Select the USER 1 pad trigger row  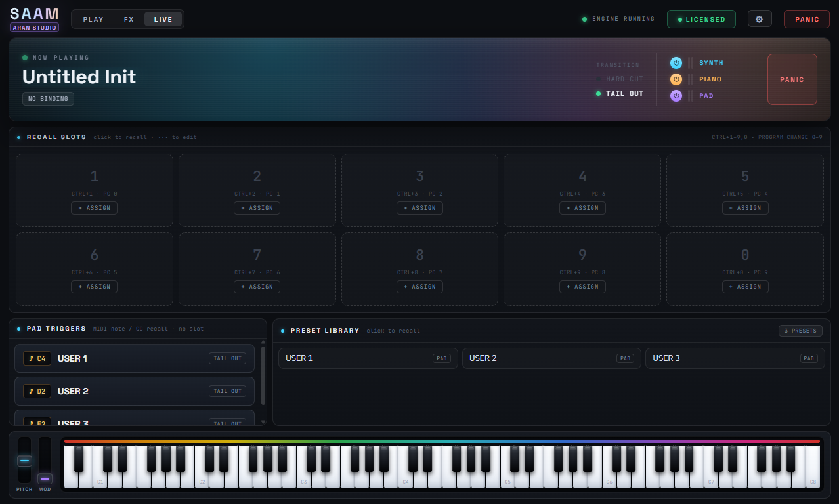[135, 358]
